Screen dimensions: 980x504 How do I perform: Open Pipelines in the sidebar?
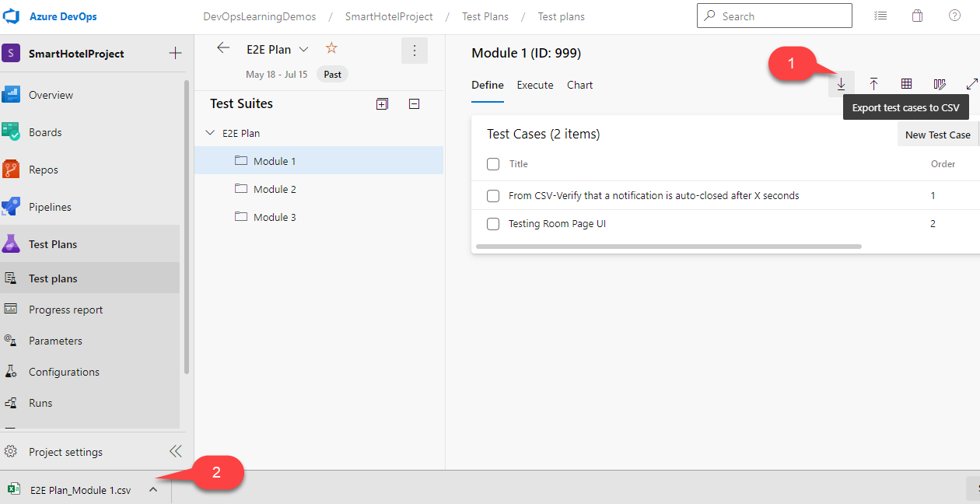(x=50, y=207)
